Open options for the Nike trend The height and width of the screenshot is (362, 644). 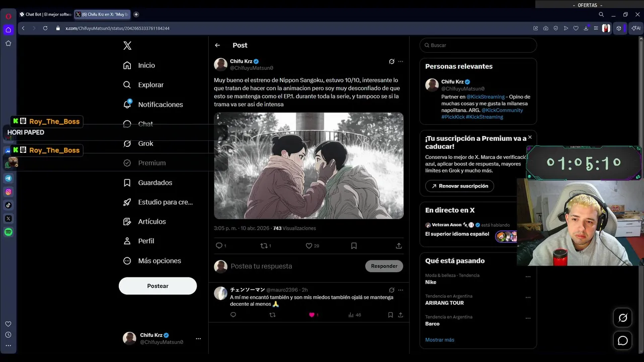[528, 277]
